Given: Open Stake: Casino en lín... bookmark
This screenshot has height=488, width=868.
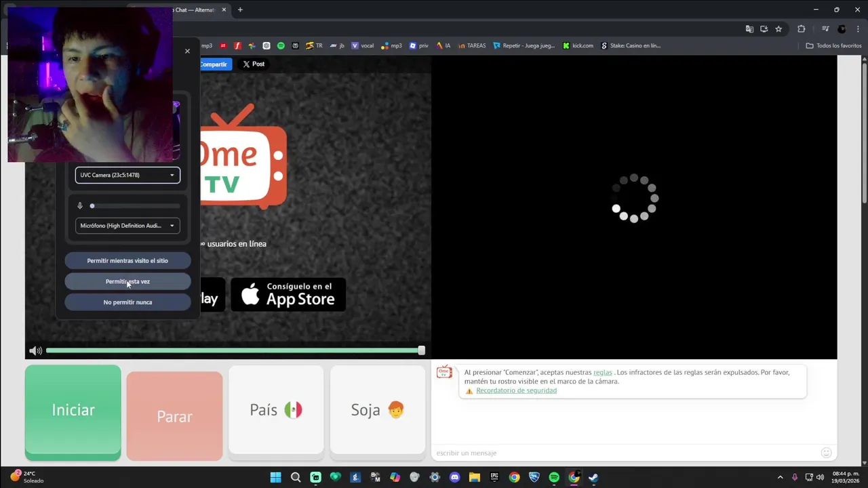Looking at the screenshot, I should pos(631,45).
